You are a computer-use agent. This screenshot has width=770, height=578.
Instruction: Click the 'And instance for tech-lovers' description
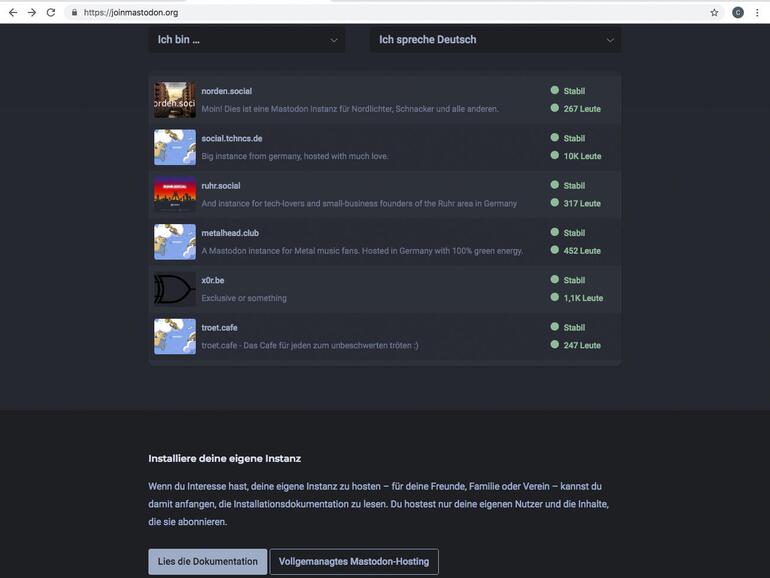[359, 203]
